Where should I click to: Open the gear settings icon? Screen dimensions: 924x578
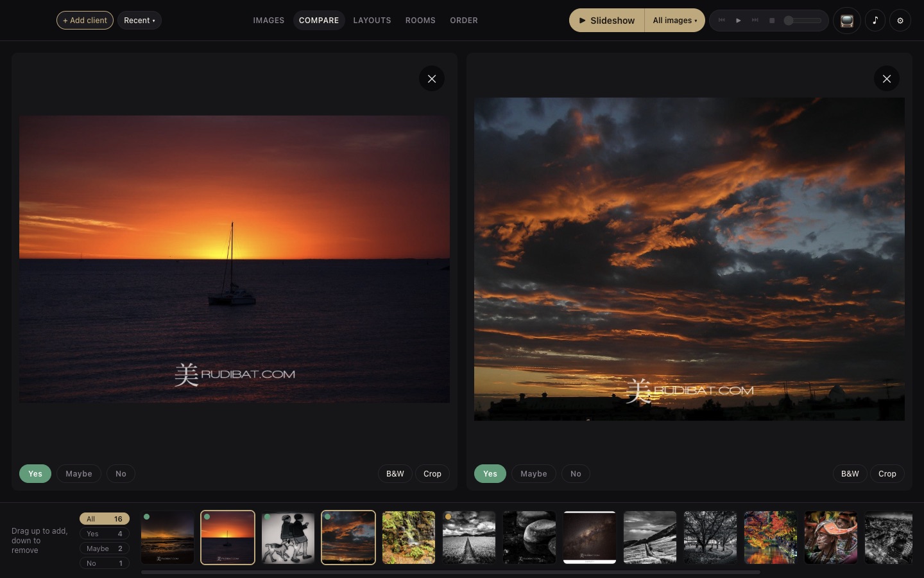[x=900, y=21]
